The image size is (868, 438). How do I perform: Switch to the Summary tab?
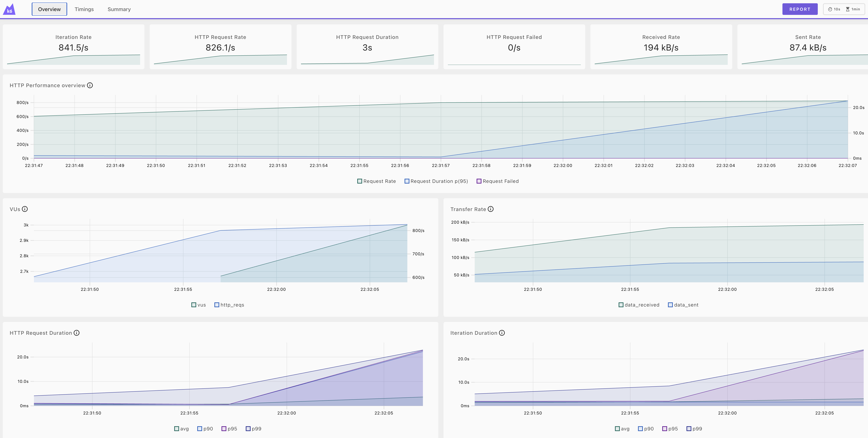pos(119,9)
